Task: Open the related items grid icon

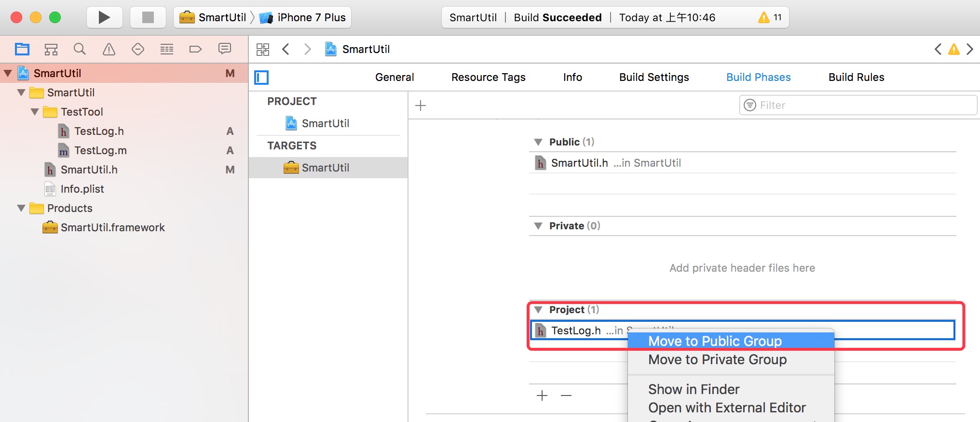Action: click(x=263, y=49)
